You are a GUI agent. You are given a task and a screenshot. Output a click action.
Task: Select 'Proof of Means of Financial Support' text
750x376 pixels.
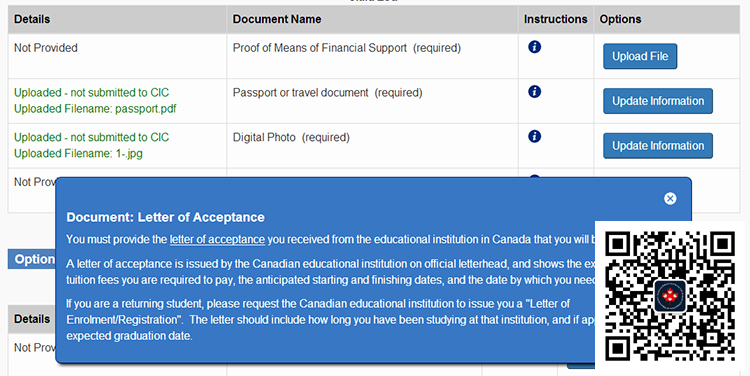(320, 48)
